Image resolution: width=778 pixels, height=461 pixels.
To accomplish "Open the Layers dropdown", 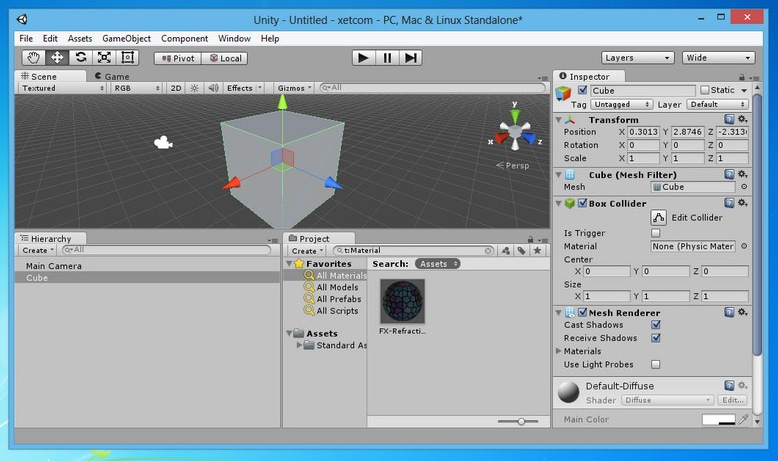I will pos(638,58).
